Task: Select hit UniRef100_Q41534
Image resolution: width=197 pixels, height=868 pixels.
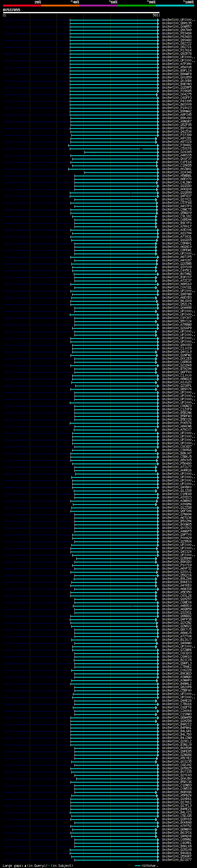Action: (x=176, y=132)
